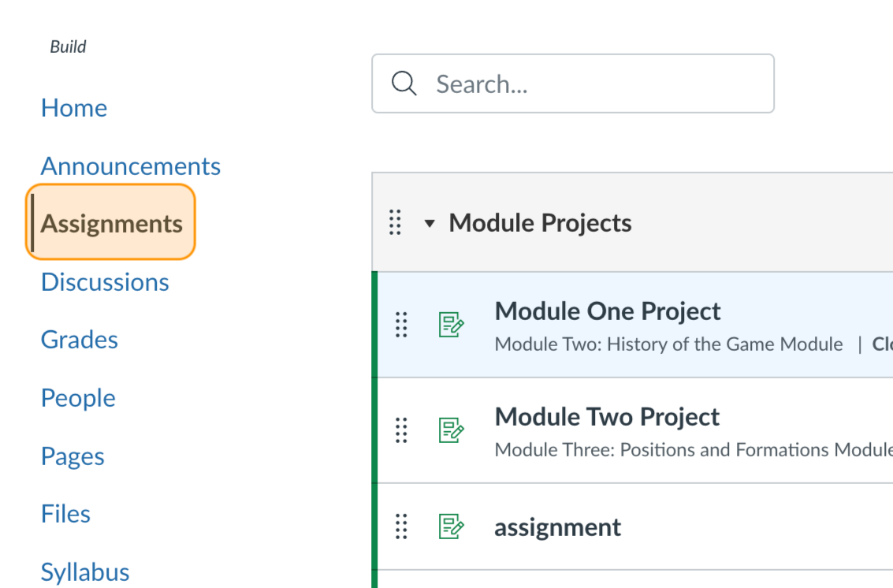Click the assignment icon beside Module One Project
Image resolution: width=893 pixels, height=588 pixels.
(x=452, y=325)
